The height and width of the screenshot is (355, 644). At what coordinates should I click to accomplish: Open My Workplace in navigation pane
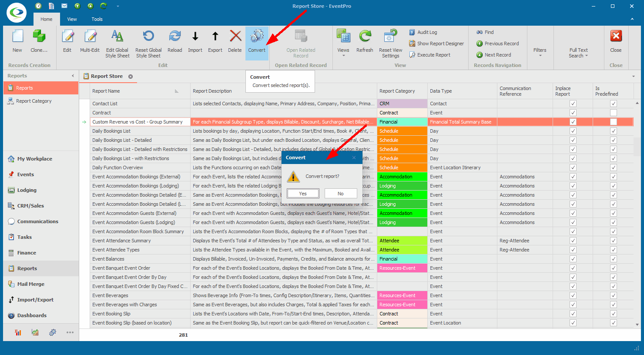41,159
